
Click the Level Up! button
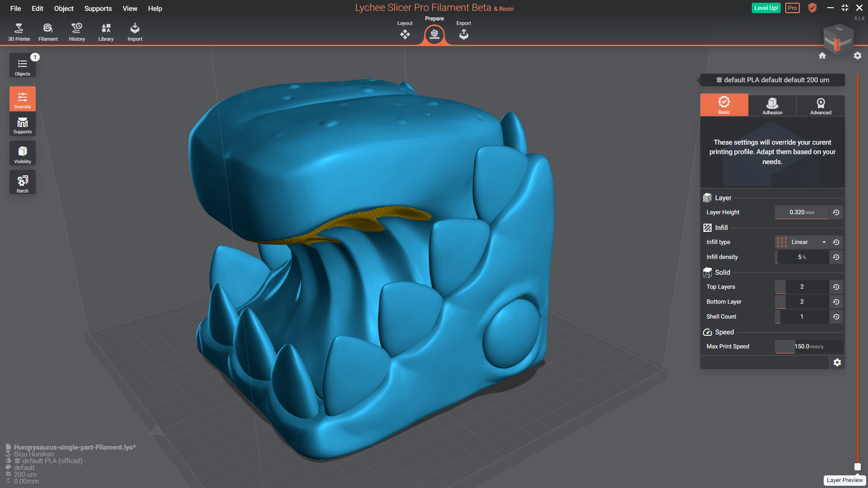[766, 8]
